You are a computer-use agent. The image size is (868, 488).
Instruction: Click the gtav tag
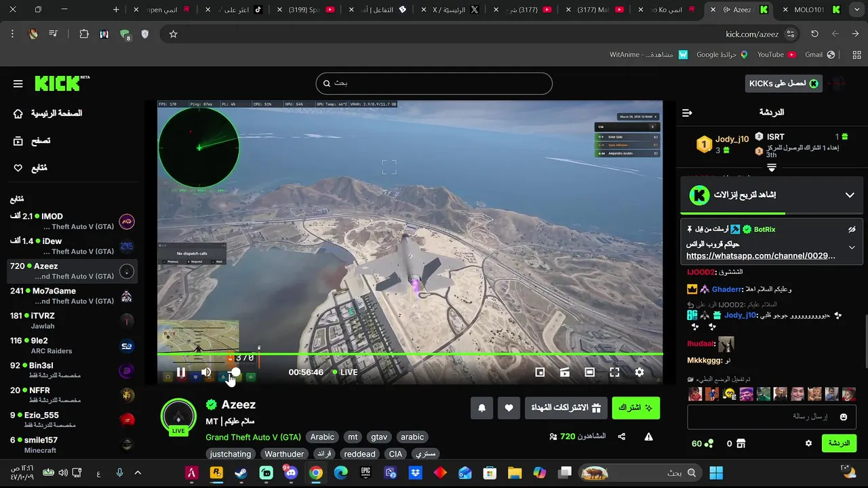pos(379,437)
